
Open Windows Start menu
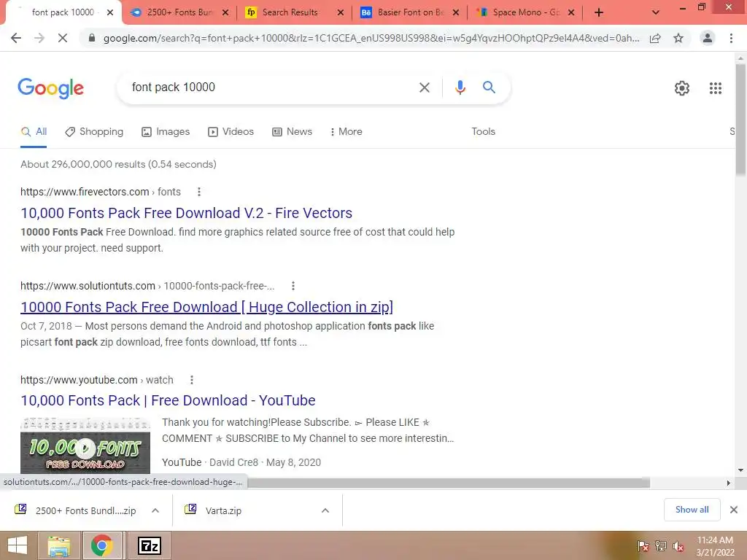click(18, 545)
